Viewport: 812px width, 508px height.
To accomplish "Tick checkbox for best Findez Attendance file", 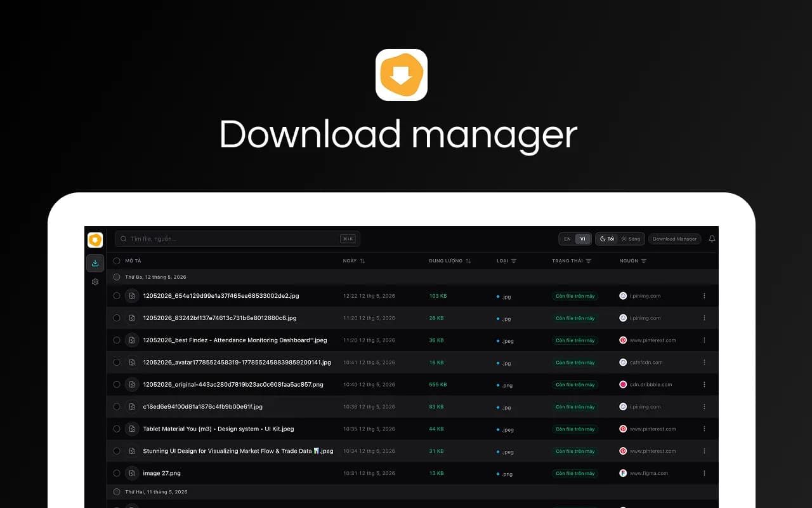I will [117, 340].
